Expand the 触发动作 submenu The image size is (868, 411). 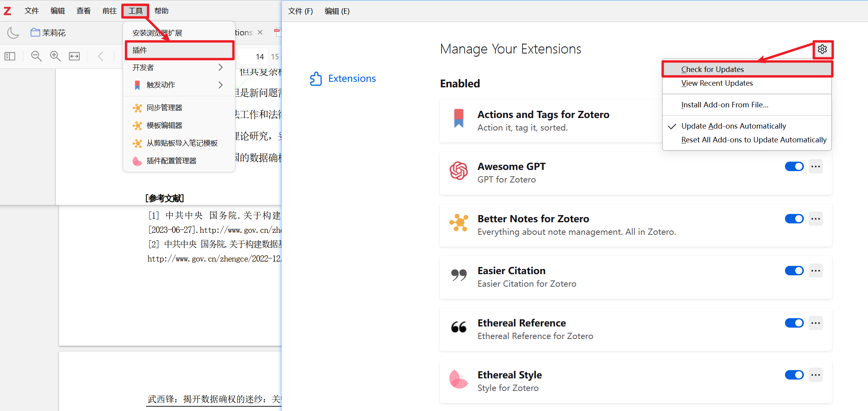pyautogui.click(x=179, y=85)
